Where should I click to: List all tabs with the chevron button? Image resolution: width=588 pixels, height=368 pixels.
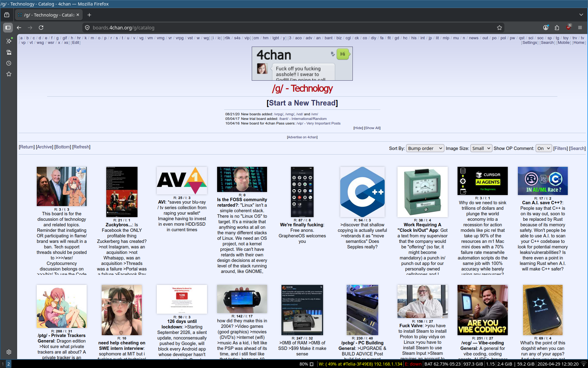point(581,15)
